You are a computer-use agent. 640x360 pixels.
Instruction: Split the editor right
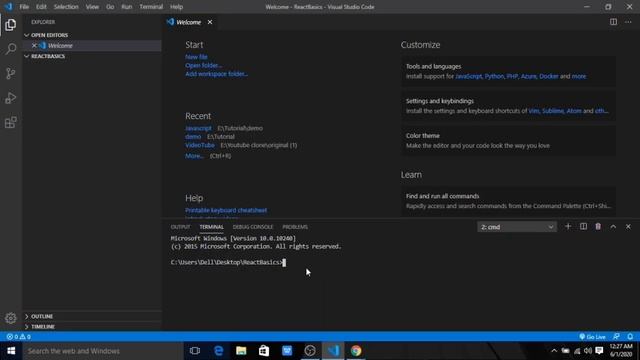pos(613,22)
